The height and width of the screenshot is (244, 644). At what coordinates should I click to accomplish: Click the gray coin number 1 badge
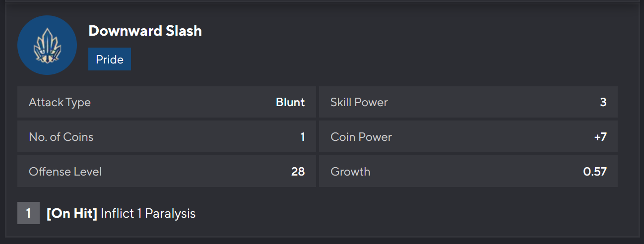pyautogui.click(x=28, y=214)
